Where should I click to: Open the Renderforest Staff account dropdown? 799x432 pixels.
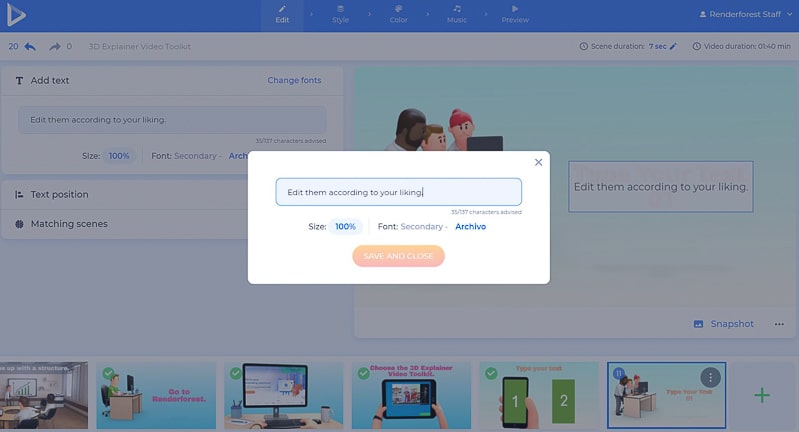click(x=745, y=14)
